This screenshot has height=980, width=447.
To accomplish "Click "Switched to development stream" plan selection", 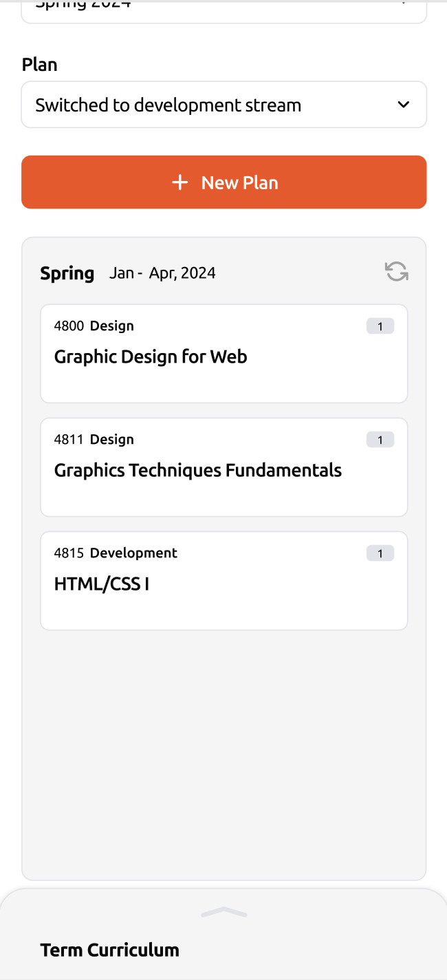I will [168, 105].
